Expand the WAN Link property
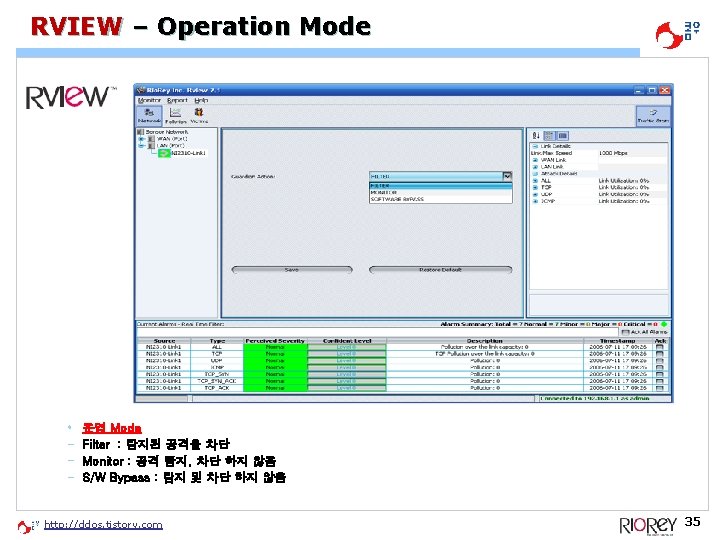 tap(535, 160)
